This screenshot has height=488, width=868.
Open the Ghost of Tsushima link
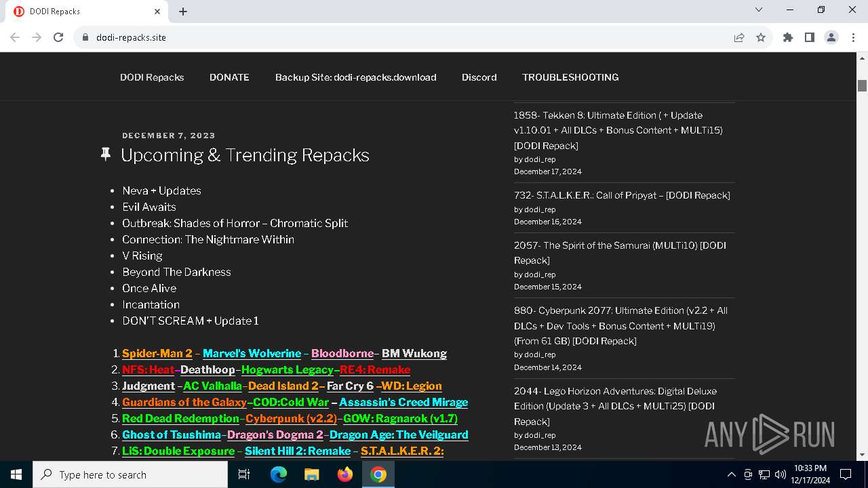[172, 434]
